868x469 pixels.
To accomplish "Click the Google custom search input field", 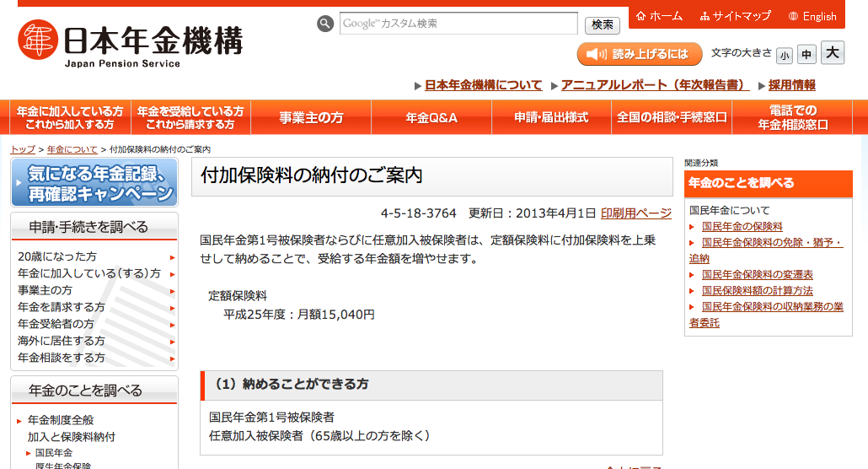I will pos(458,24).
